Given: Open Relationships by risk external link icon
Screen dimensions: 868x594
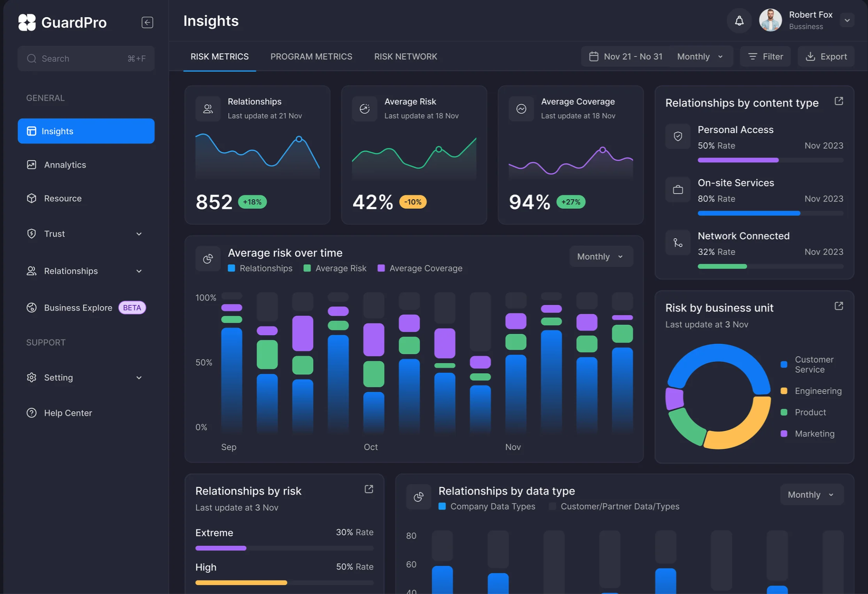Looking at the screenshot, I should (368, 489).
